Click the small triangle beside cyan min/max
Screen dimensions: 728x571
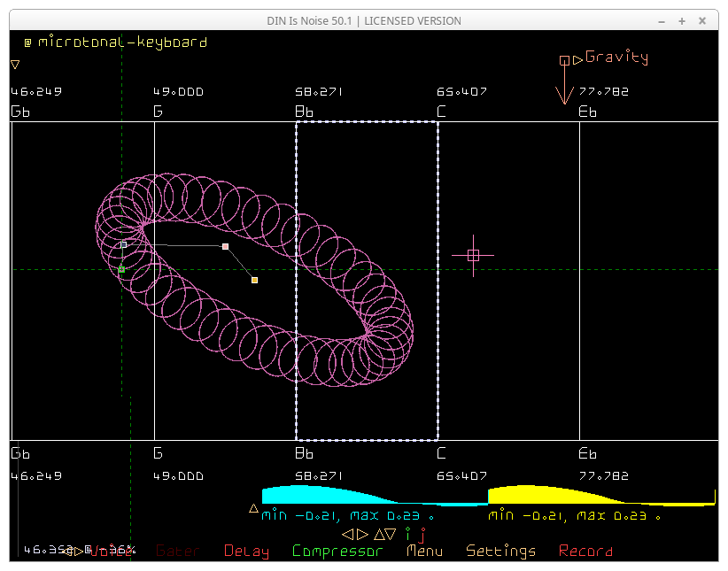click(253, 508)
